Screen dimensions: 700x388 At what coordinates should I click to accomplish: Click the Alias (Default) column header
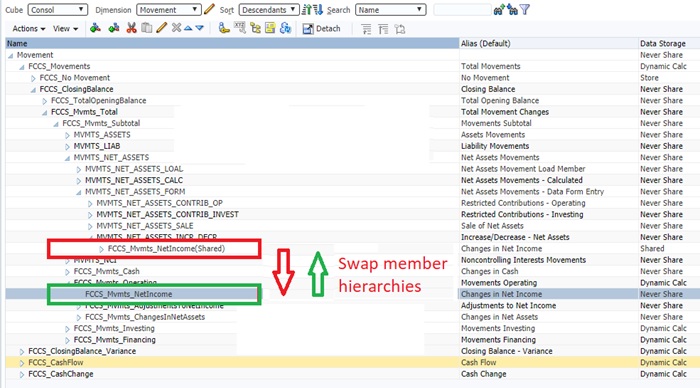point(549,43)
